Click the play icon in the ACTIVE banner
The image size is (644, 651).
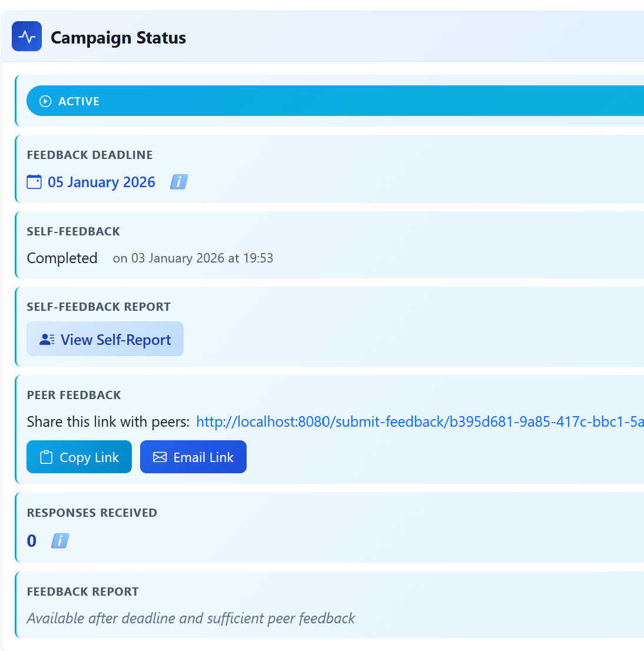45,101
